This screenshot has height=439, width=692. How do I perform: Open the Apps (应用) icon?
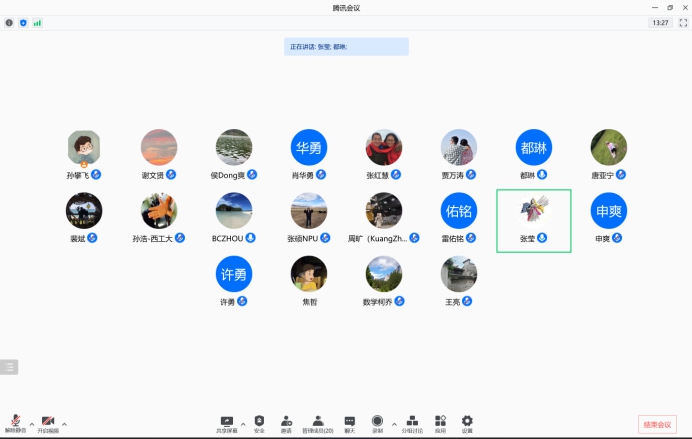(440, 422)
